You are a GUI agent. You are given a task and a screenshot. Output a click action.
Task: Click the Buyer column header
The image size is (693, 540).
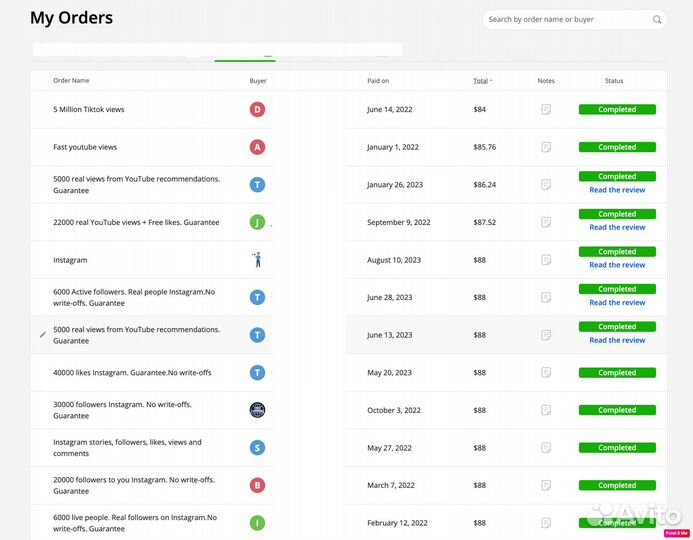point(258,81)
